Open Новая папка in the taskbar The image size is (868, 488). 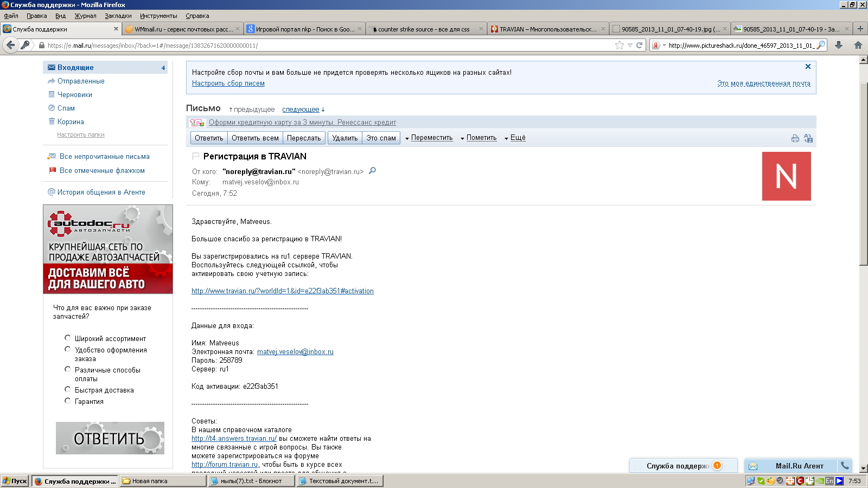(163, 481)
